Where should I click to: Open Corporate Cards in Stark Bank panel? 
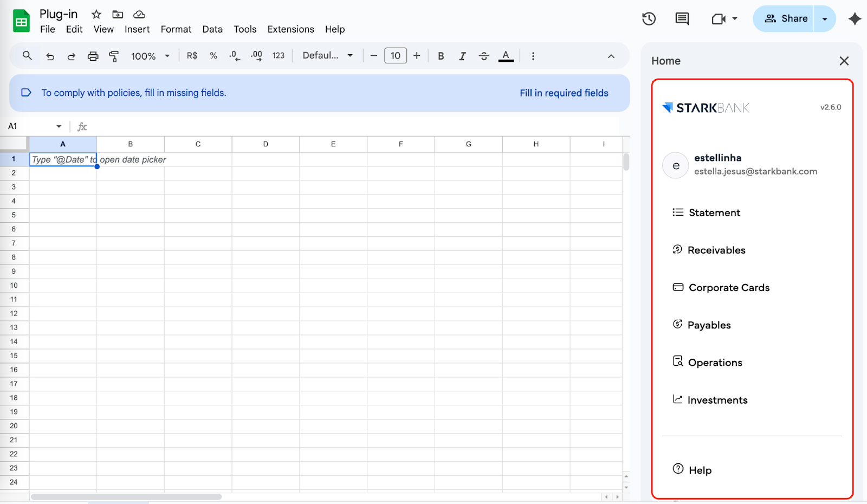(729, 288)
